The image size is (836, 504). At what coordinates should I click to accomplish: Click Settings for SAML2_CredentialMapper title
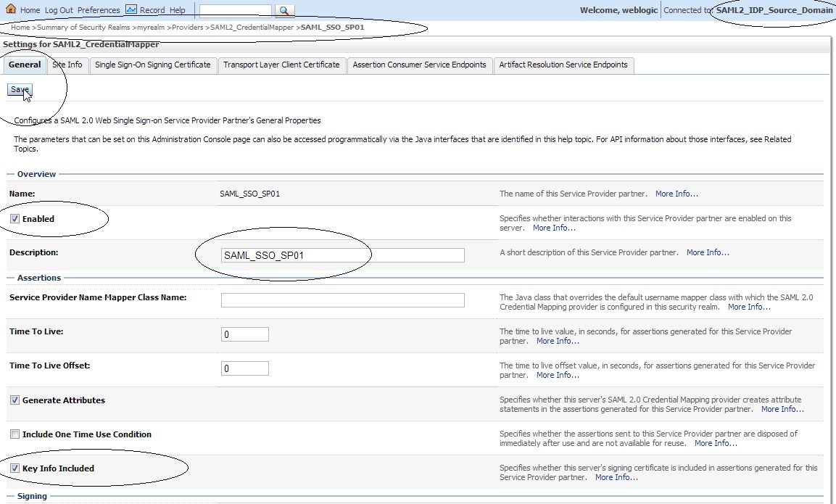tap(81, 44)
